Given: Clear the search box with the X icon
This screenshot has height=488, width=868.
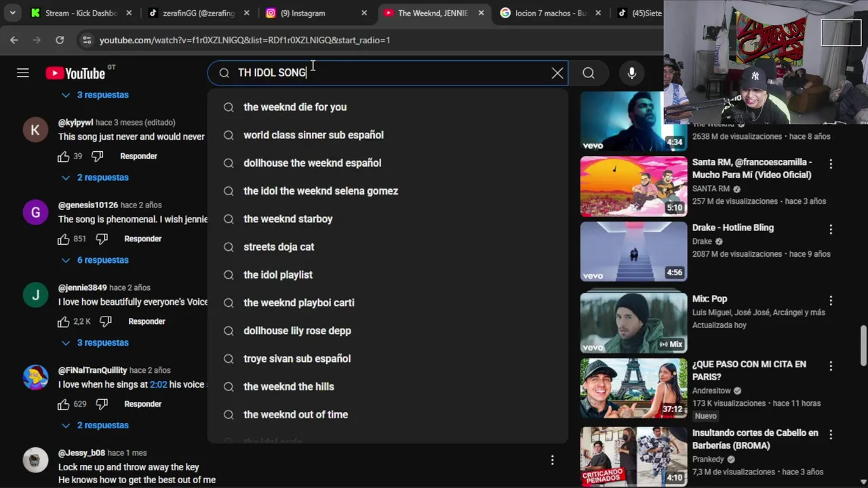Looking at the screenshot, I should [557, 73].
